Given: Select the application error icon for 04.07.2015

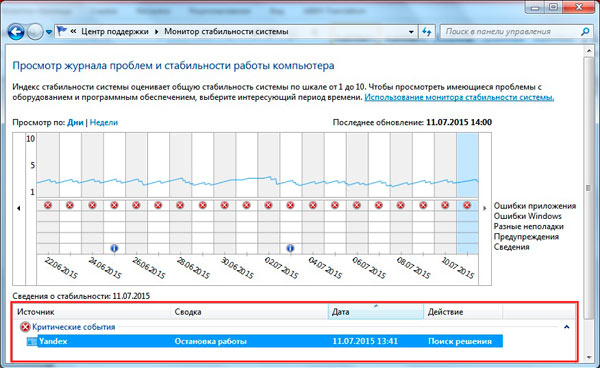Looking at the screenshot, I should (x=313, y=205).
